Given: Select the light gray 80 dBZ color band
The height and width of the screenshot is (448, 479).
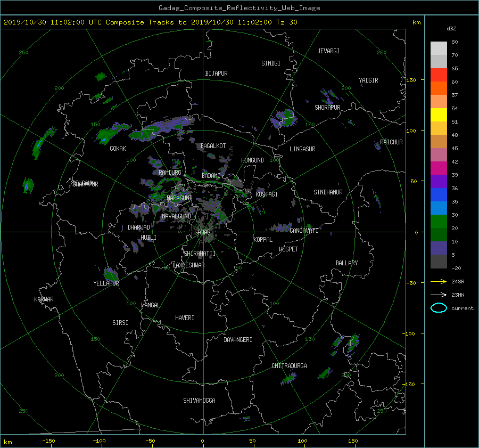Looking at the screenshot, I should [439, 48].
